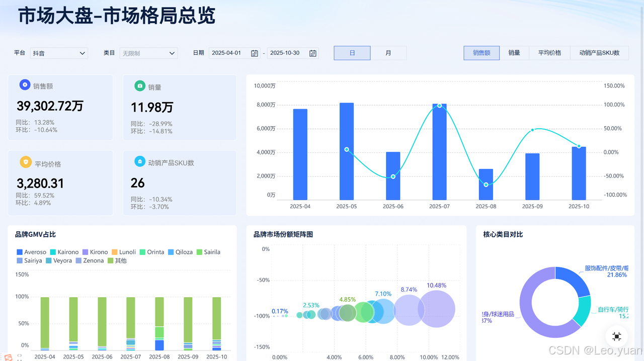Screen dimensions: 644x361
Task: Toggle Qiloza legend item
Action: tap(180, 252)
